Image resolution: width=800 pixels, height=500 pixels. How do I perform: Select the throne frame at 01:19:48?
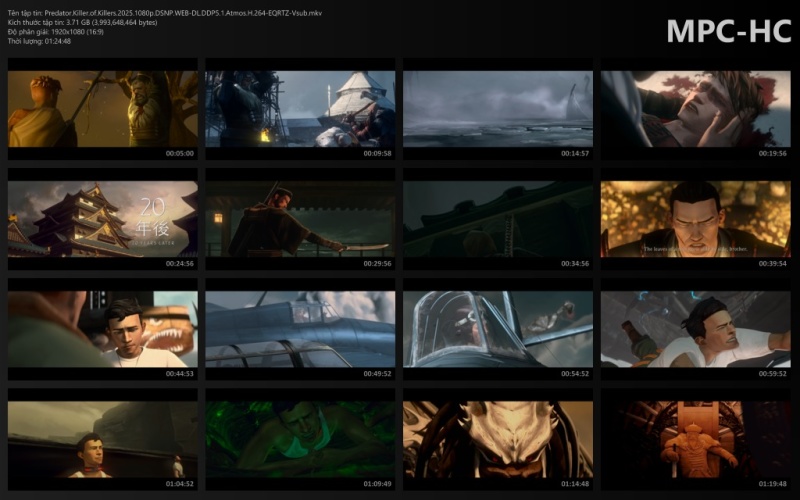[695, 439]
